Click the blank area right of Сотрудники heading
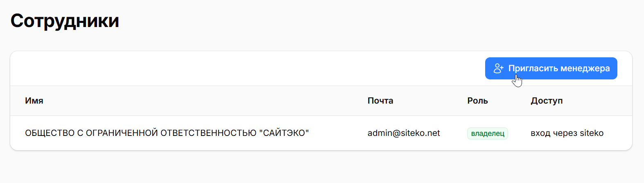The image size is (644, 183). (368, 20)
